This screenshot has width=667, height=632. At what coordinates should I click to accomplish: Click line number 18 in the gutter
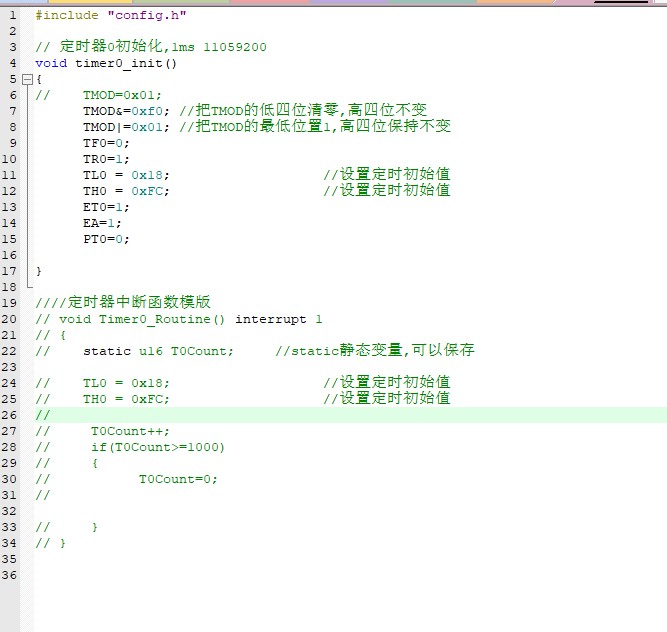tap(9, 288)
